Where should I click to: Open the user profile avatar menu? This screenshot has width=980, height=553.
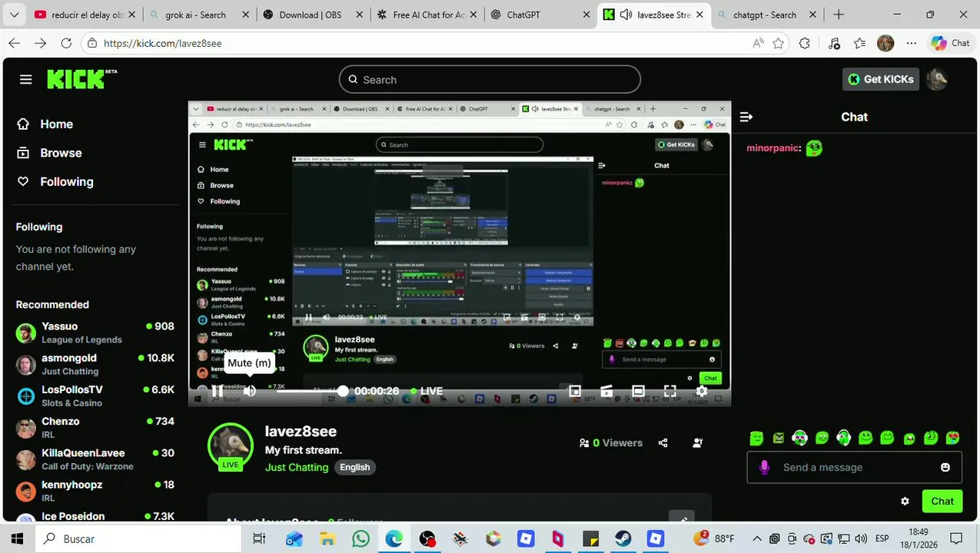coord(936,79)
